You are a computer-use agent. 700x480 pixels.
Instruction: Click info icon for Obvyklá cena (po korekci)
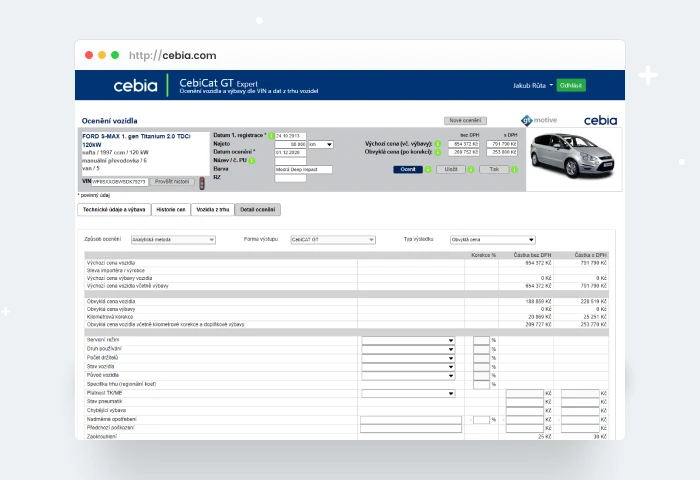pyautogui.click(x=438, y=152)
